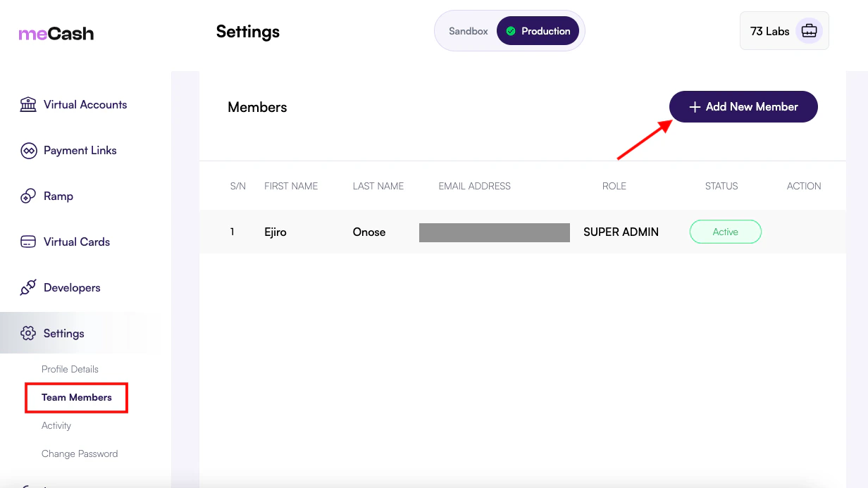868x488 pixels.
Task: Open the ROLE column header options
Action: pos(614,186)
